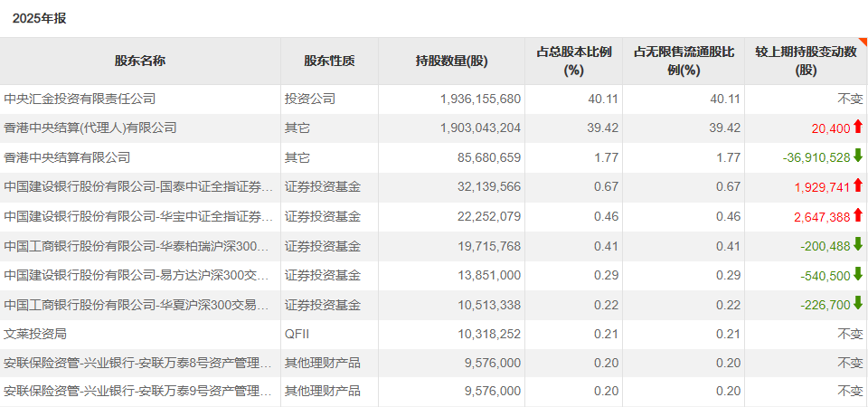Click the orange corner marker in the header
The width and height of the screenshot is (868, 407).
coord(863,42)
